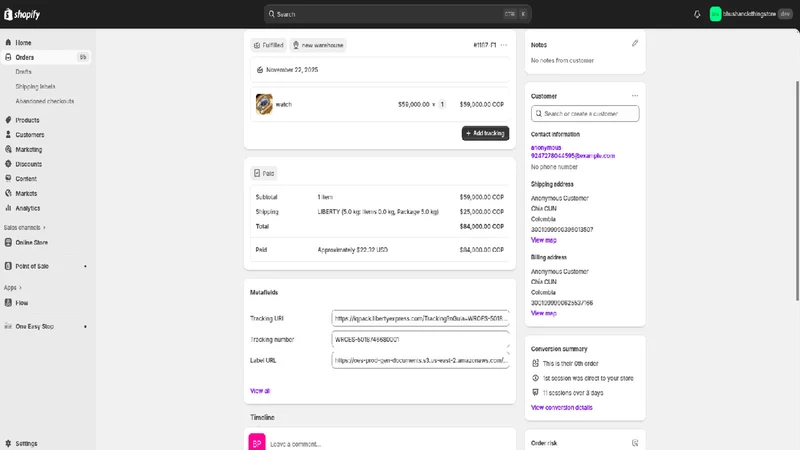
Task: Open Online Store channel
Action: (32, 242)
